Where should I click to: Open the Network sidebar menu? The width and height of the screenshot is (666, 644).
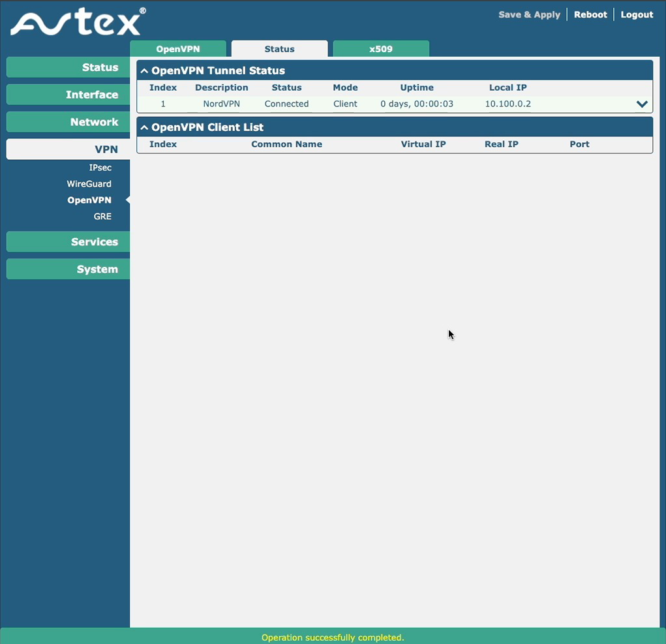click(x=68, y=122)
